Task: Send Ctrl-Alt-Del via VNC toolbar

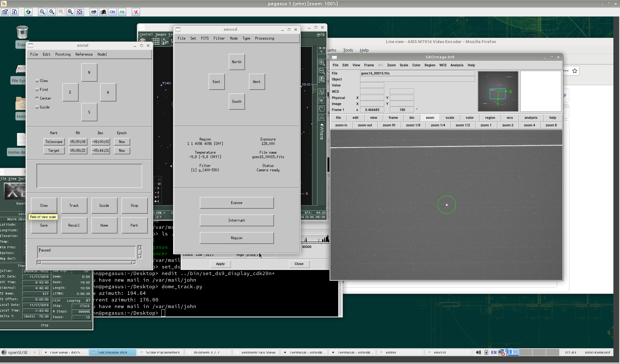Action: pyautogui.click(x=94, y=12)
